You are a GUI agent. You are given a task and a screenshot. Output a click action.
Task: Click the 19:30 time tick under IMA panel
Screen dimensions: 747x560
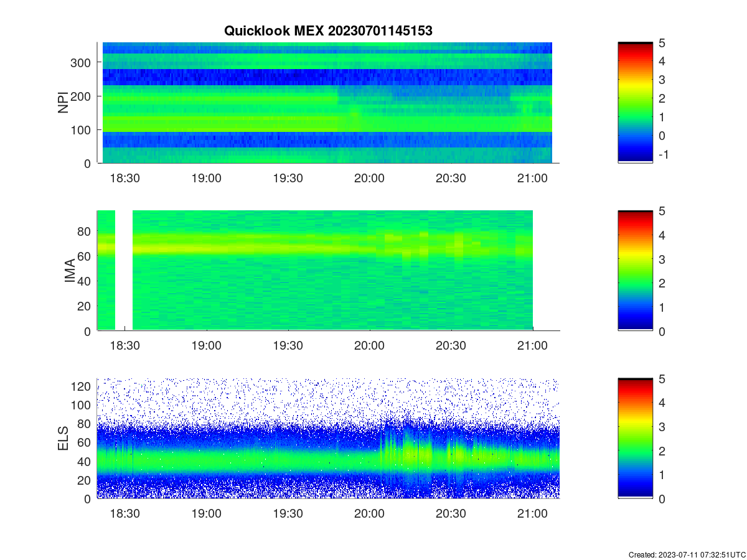click(x=288, y=346)
